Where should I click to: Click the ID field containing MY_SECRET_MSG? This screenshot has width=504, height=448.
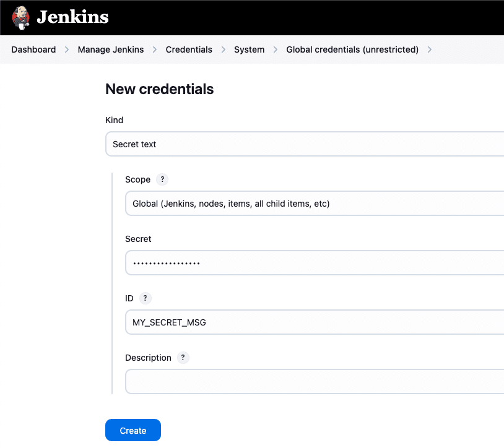279,322
